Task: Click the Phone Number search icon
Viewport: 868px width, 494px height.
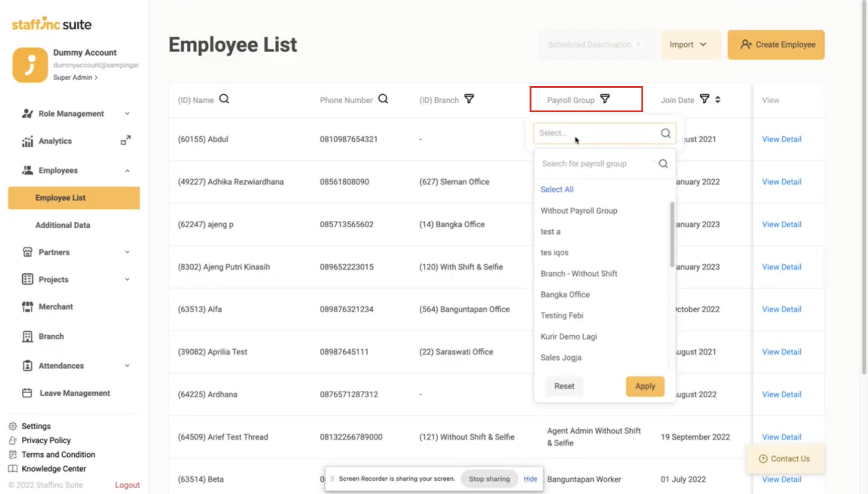Action: point(383,99)
